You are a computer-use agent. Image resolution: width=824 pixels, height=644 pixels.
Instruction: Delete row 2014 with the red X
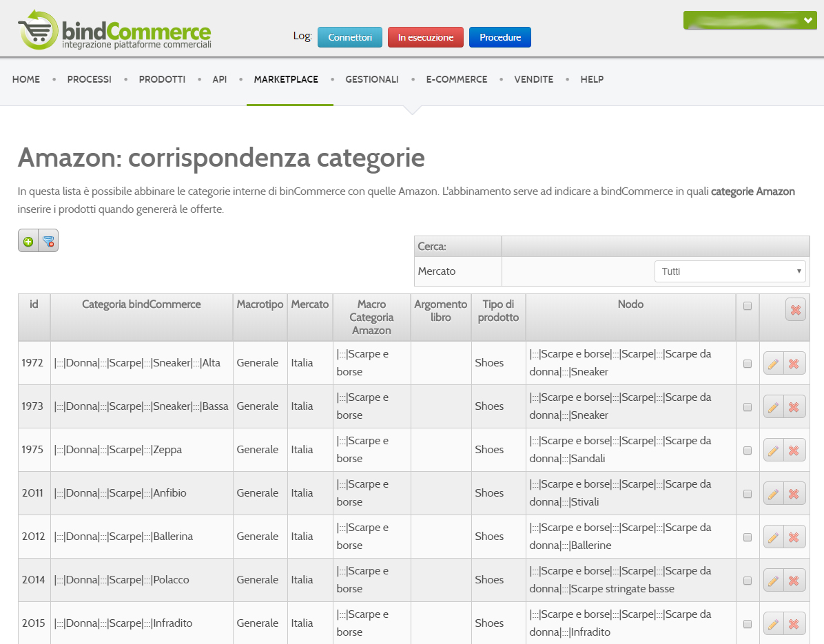coord(794,581)
